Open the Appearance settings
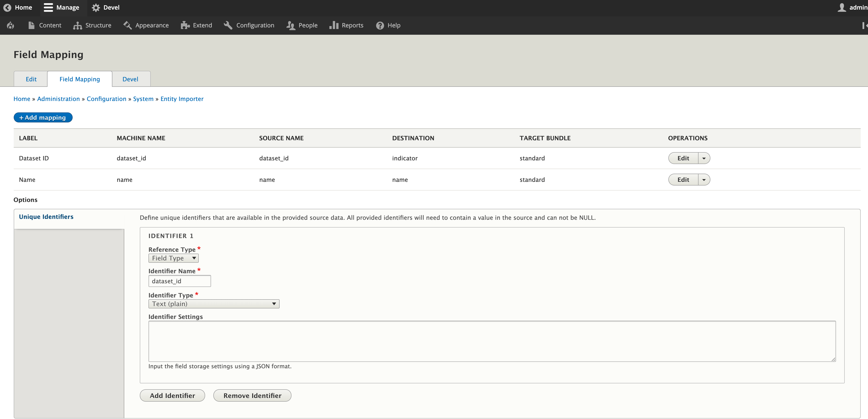 pos(152,25)
